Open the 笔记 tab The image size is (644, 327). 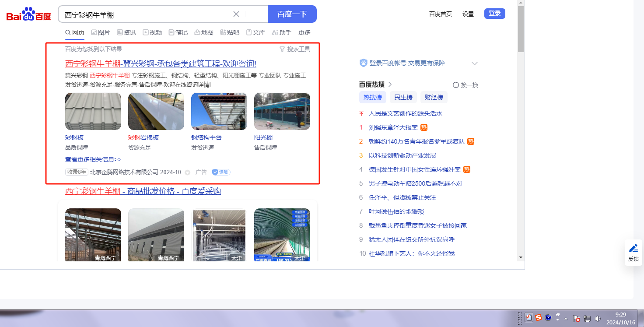point(178,32)
